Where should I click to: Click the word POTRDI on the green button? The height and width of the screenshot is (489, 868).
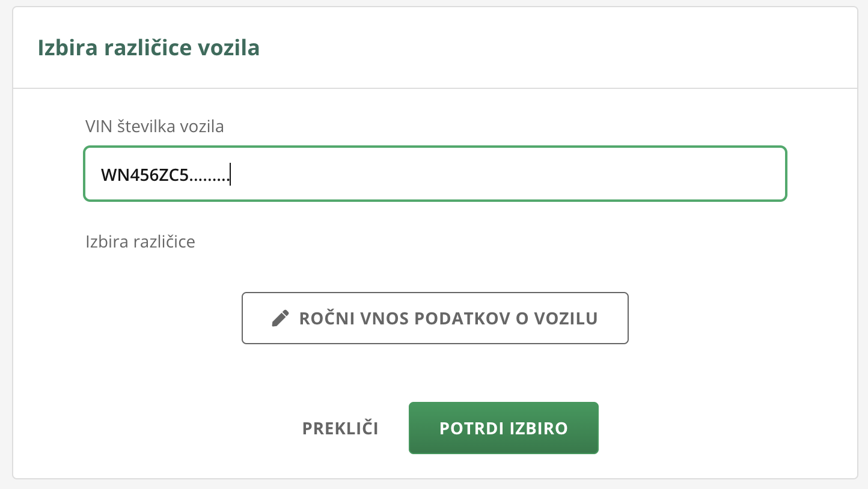[x=472, y=428]
